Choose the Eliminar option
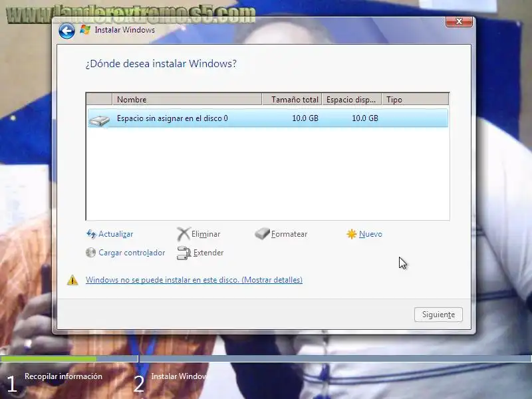The width and height of the screenshot is (532, 399). [205, 234]
